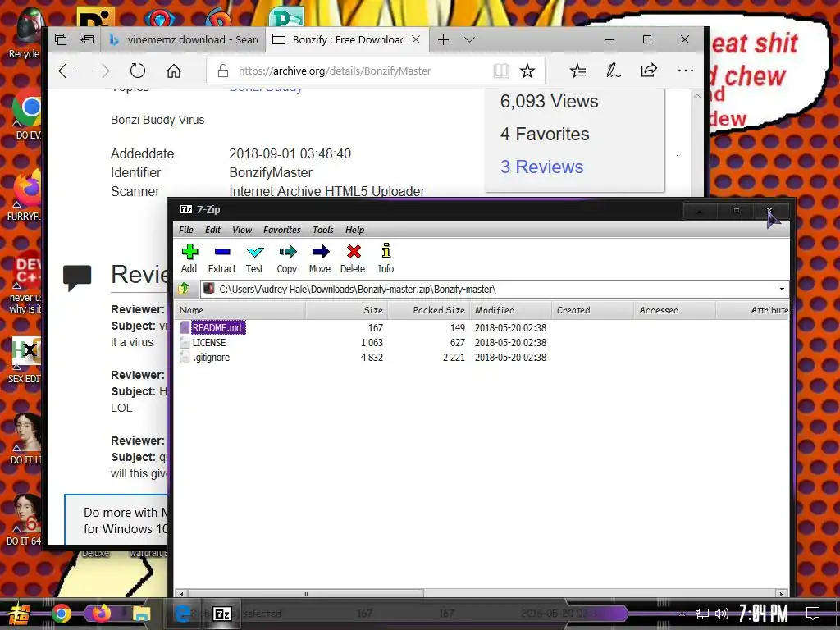Viewport: 840px width, 630px height.
Task: Expand Edge tab preview chevron
Action: tap(470, 39)
